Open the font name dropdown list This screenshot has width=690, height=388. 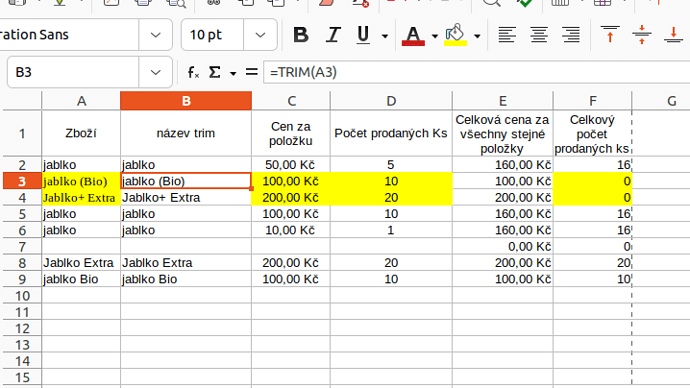tap(155, 35)
